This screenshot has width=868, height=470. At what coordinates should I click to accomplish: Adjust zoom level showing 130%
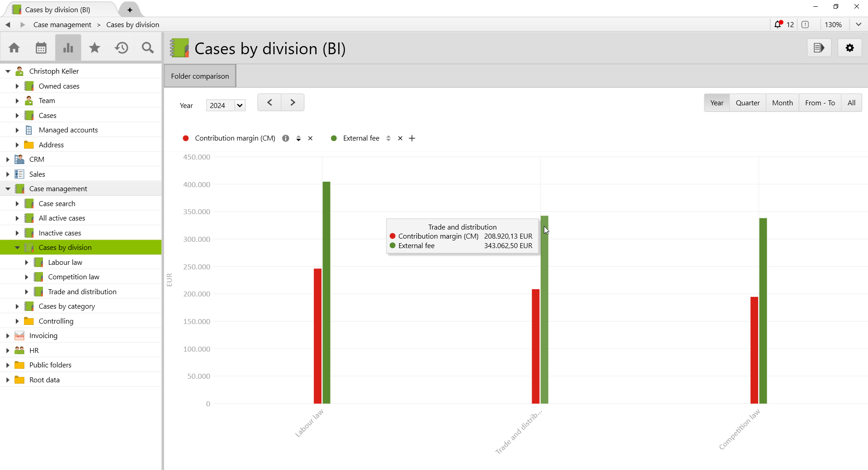(834, 24)
